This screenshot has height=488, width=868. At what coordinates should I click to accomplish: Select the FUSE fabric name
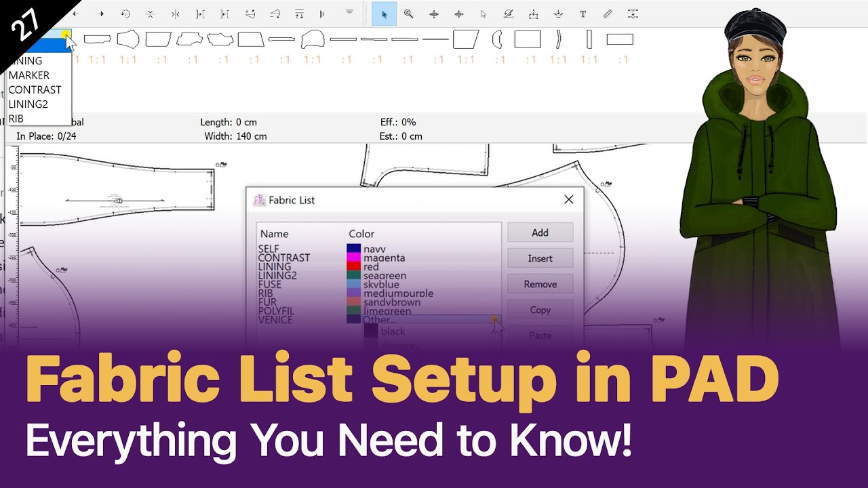[269, 284]
